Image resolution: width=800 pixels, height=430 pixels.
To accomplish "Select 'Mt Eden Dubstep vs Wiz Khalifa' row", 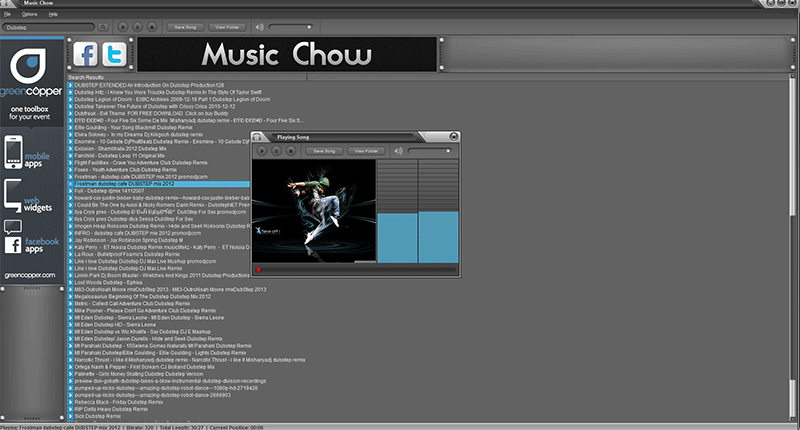I will point(143,332).
